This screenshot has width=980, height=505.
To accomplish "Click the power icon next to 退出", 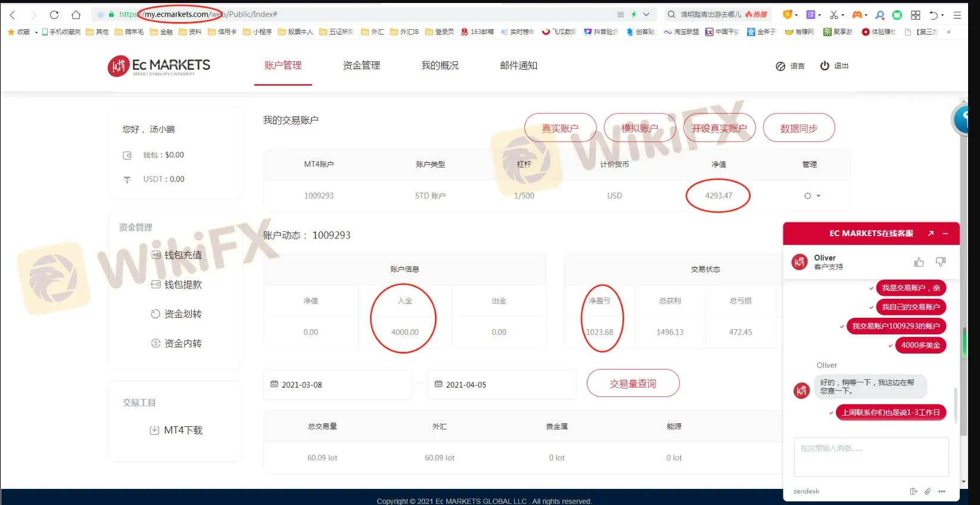I will [825, 66].
